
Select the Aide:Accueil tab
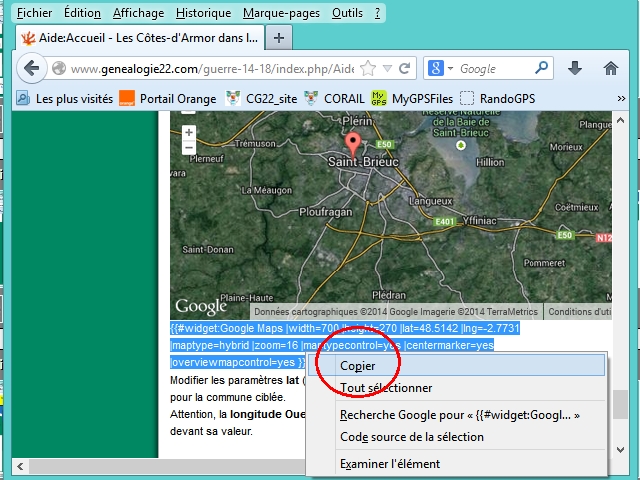tap(140, 38)
